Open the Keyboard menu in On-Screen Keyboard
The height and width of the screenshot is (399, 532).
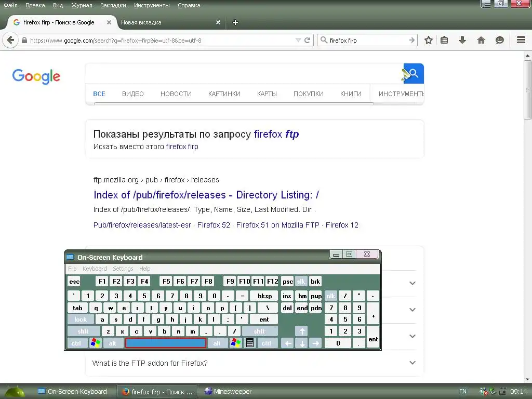95,269
